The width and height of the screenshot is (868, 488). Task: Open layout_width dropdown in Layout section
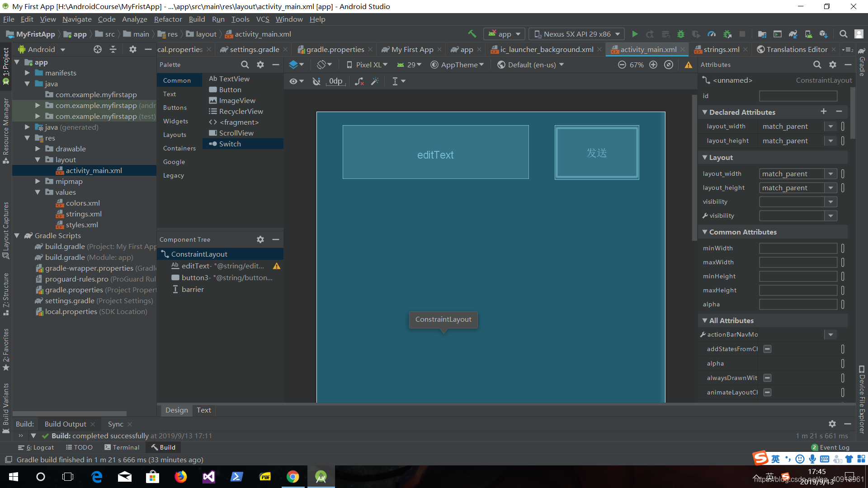pos(830,174)
